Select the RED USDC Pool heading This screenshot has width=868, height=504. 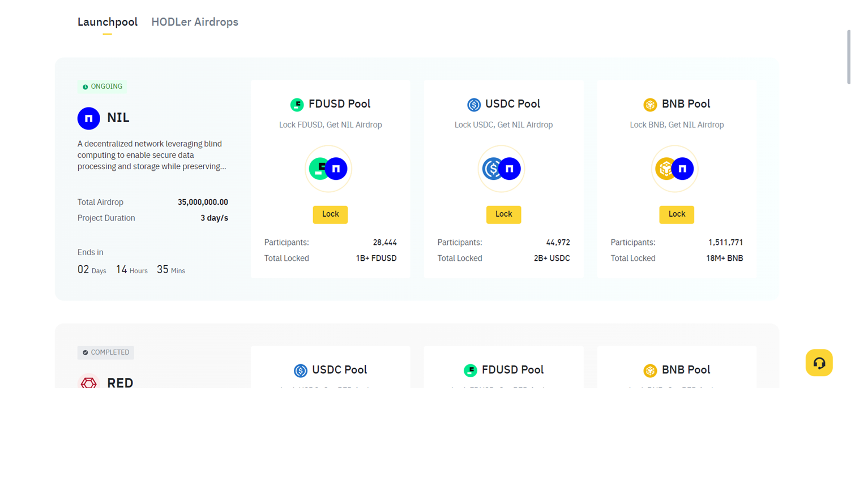340,370
